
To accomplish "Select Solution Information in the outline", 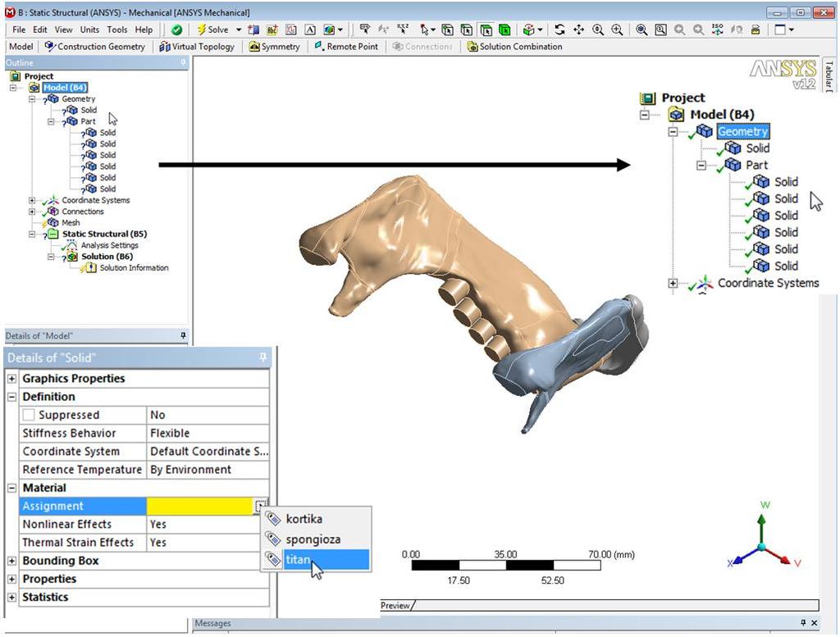I will click(134, 267).
